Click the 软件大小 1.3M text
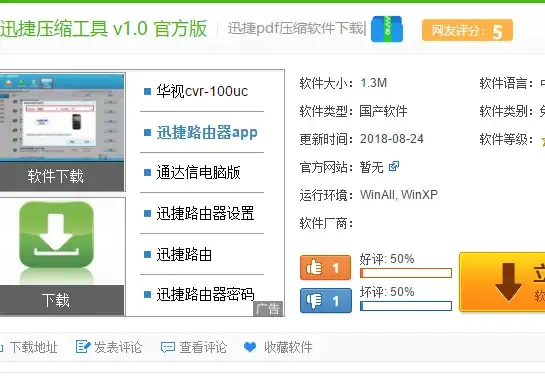The width and height of the screenshot is (545, 376). coord(343,83)
